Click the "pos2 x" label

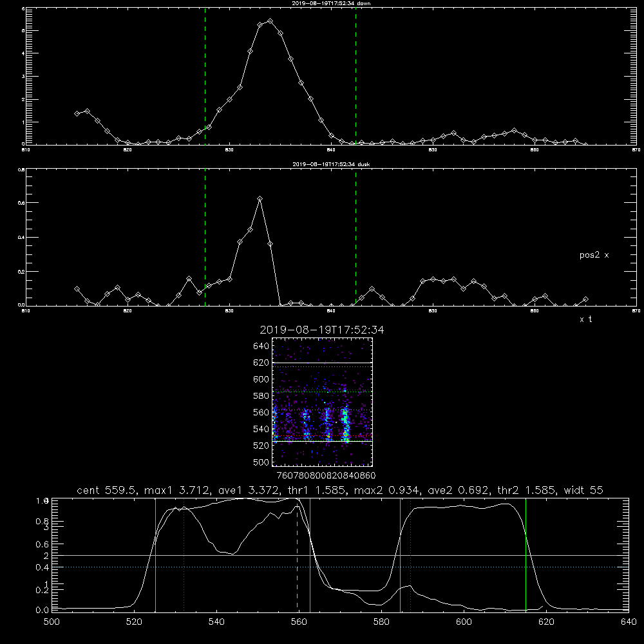pos(594,255)
